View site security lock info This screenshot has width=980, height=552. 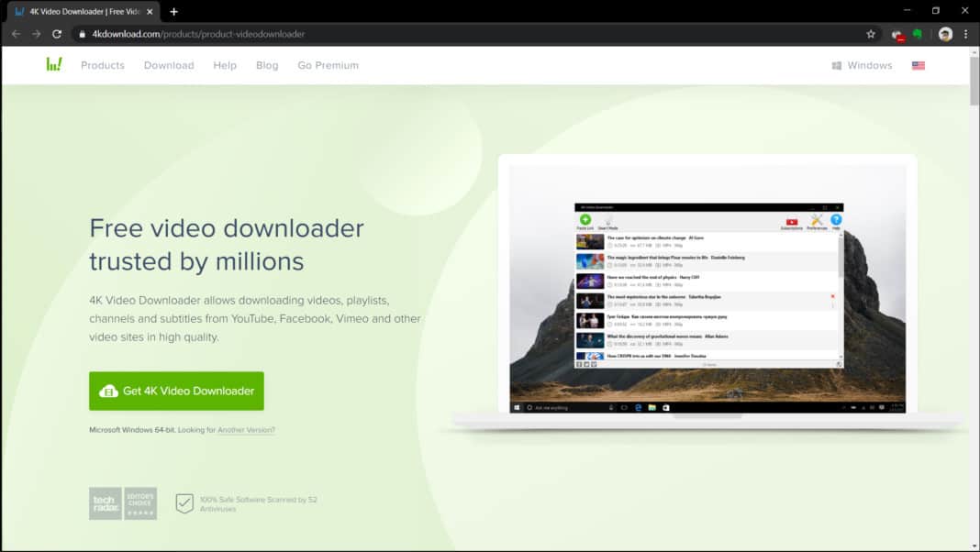tap(82, 34)
